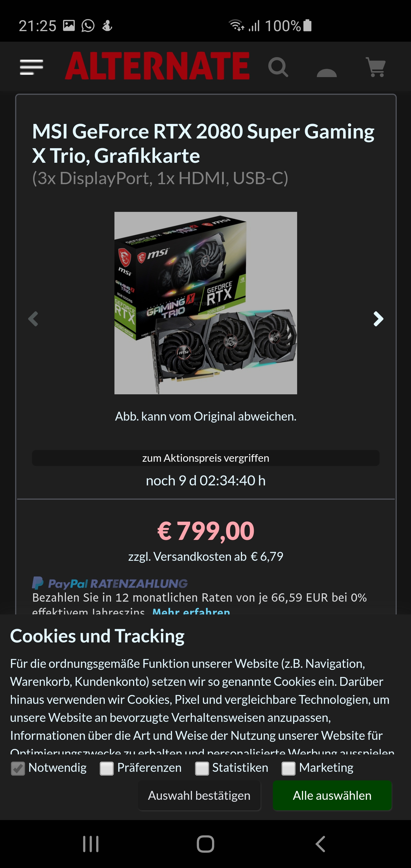Enable the Präferenzen cookie checkbox
The image size is (411, 868).
pos(106,769)
